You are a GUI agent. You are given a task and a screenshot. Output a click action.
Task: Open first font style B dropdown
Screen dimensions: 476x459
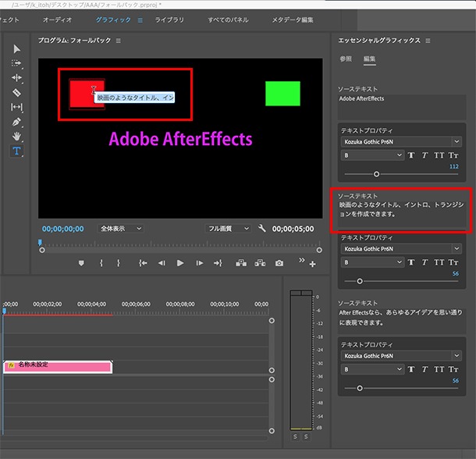(372, 155)
